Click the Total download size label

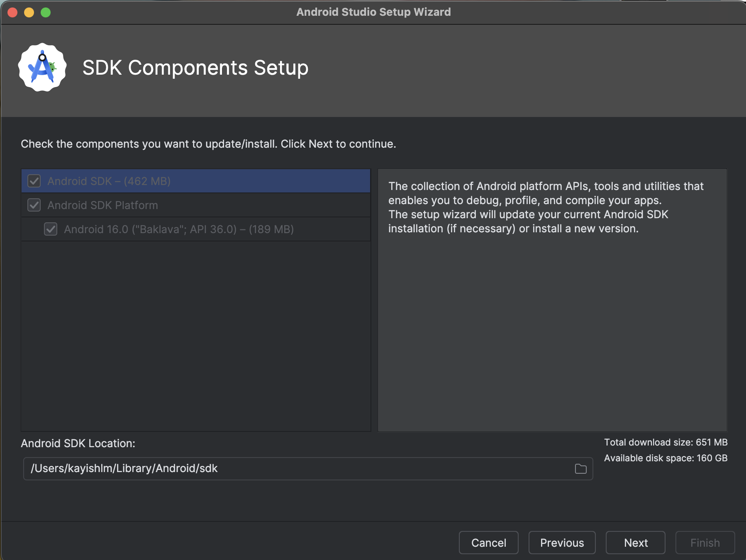[x=666, y=442]
